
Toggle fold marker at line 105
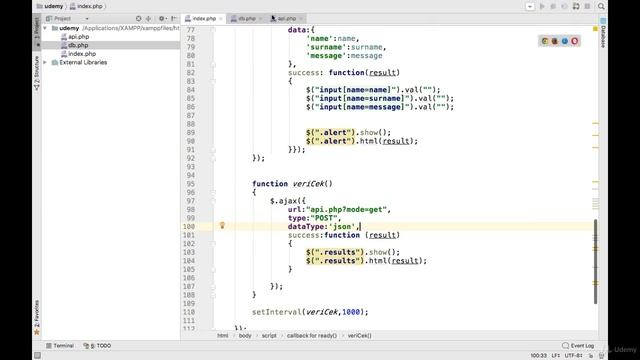click(x=213, y=269)
